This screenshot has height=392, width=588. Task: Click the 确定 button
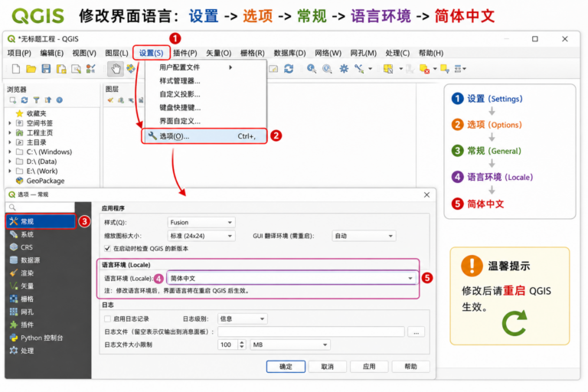(286, 367)
